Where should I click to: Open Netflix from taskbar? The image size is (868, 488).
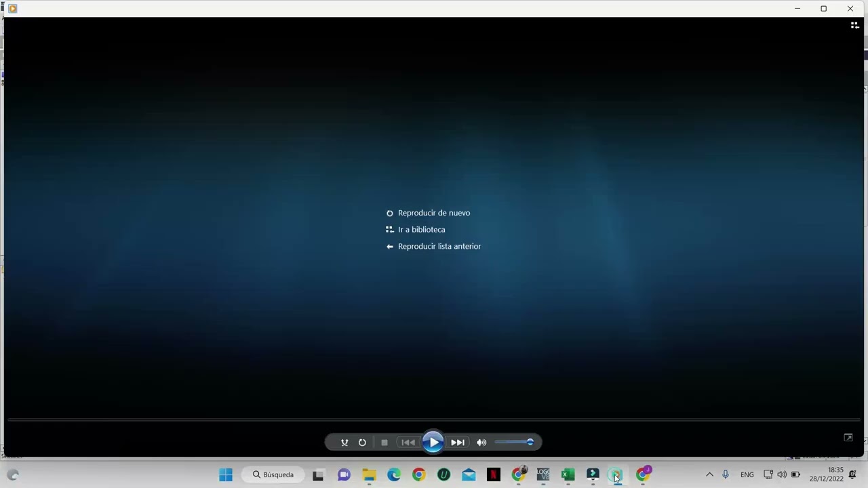coord(494,474)
